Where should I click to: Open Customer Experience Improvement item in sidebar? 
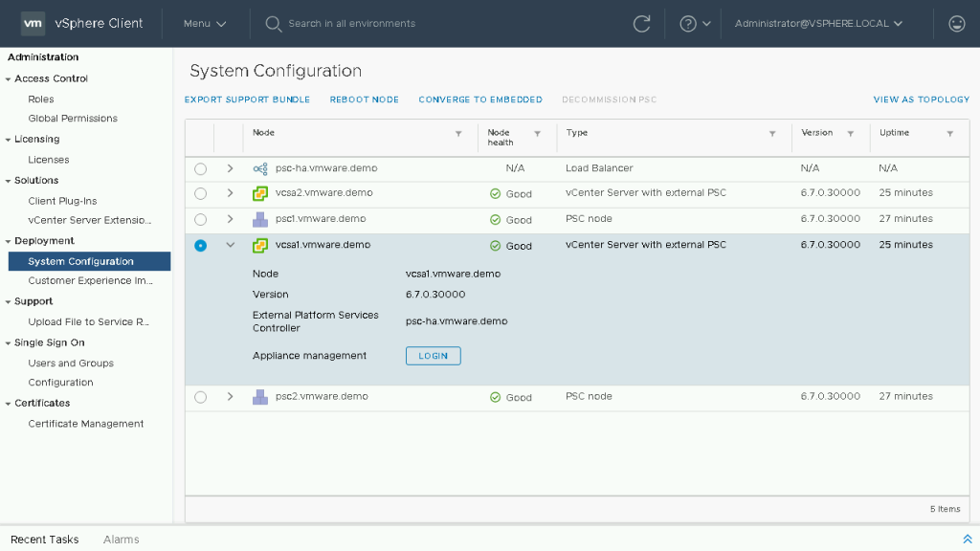(x=90, y=281)
